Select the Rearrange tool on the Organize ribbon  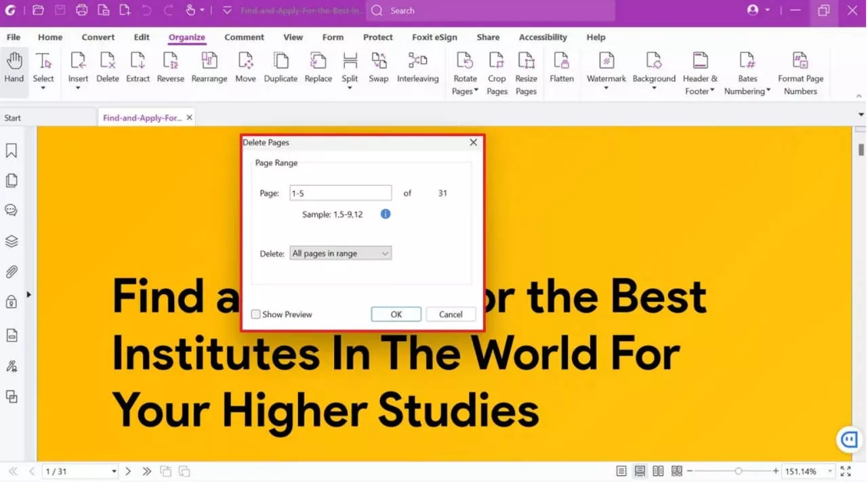click(209, 68)
